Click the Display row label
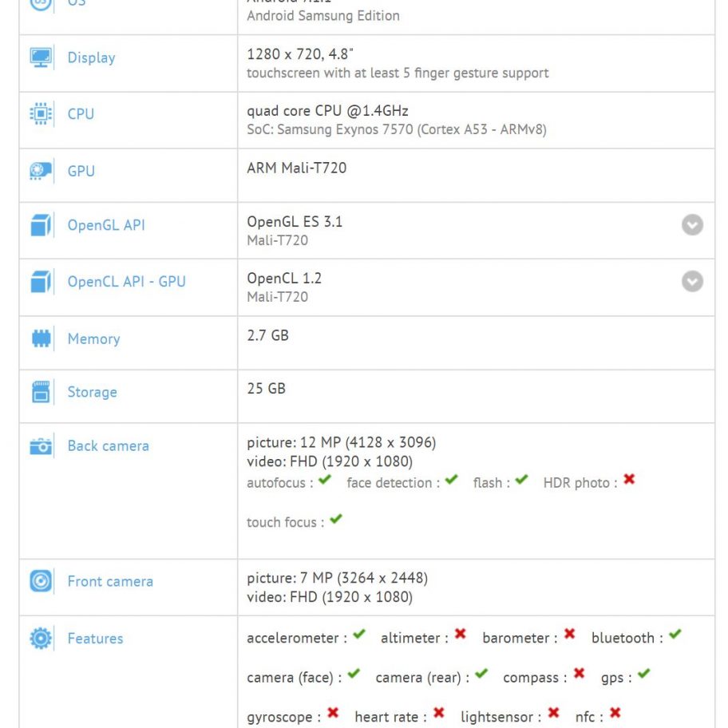The width and height of the screenshot is (728, 728). coord(91,57)
